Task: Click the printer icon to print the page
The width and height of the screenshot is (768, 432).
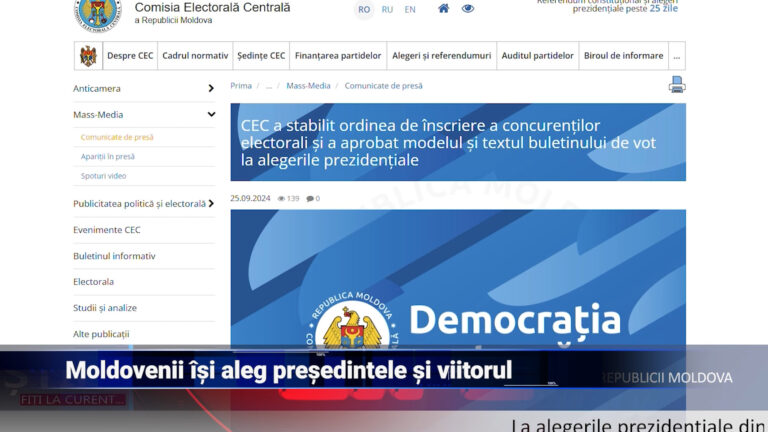Action: pos(677,85)
